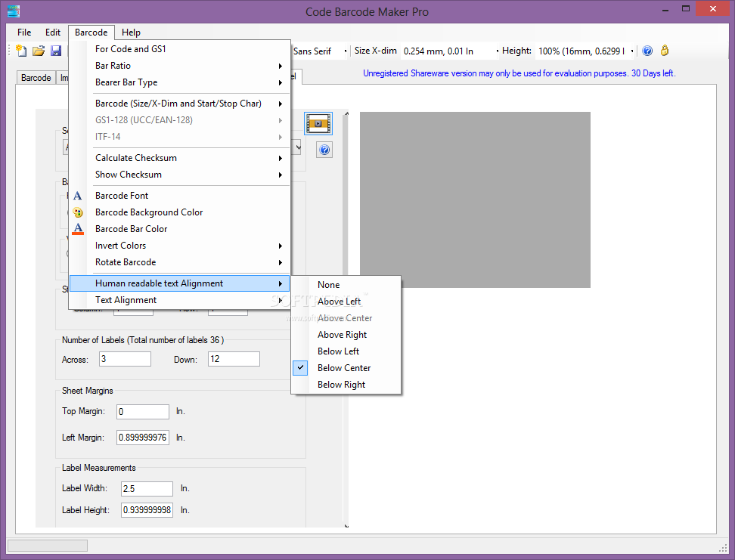Image resolution: width=735 pixels, height=560 pixels.
Task: Select the checked Below Center alignment option
Action: (346, 368)
